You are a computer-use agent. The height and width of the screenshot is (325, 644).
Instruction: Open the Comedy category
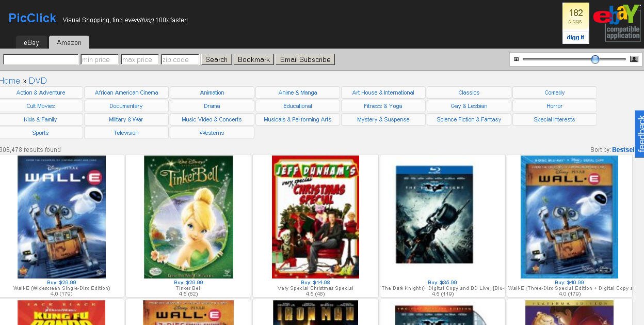pos(555,92)
